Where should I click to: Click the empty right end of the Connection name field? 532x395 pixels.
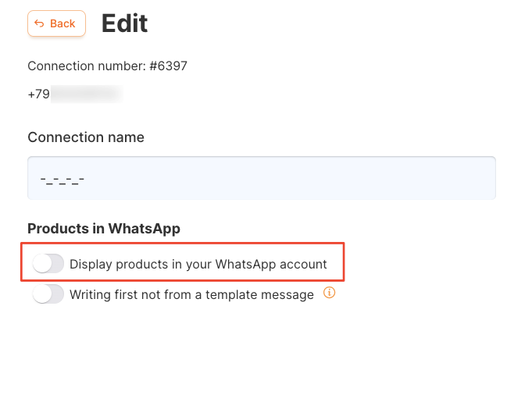tap(461, 178)
